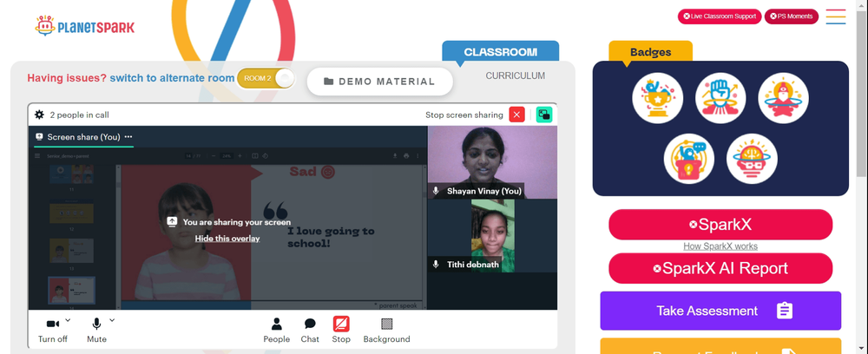Image resolution: width=868 pixels, height=354 pixels.
Task: Click Tithi debnath microphone indicator
Action: click(436, 265)
